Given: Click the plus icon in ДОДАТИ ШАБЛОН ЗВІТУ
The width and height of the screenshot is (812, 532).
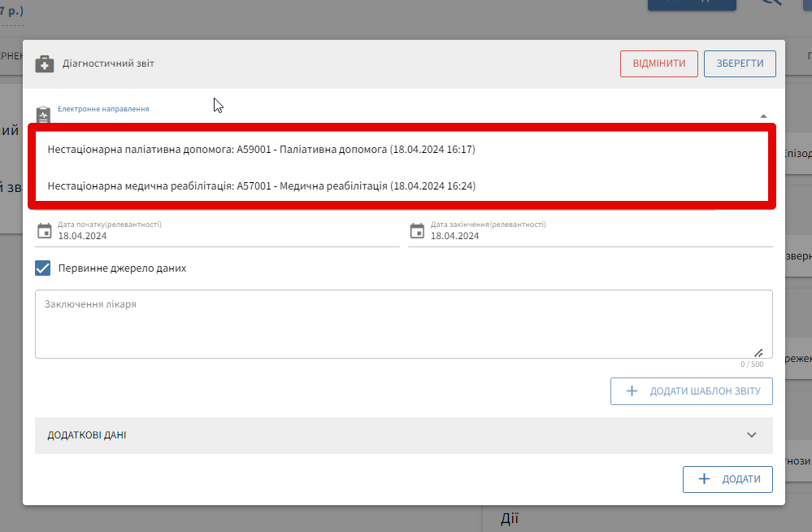Looking at the screenshot, I should (x=632, y=391).
